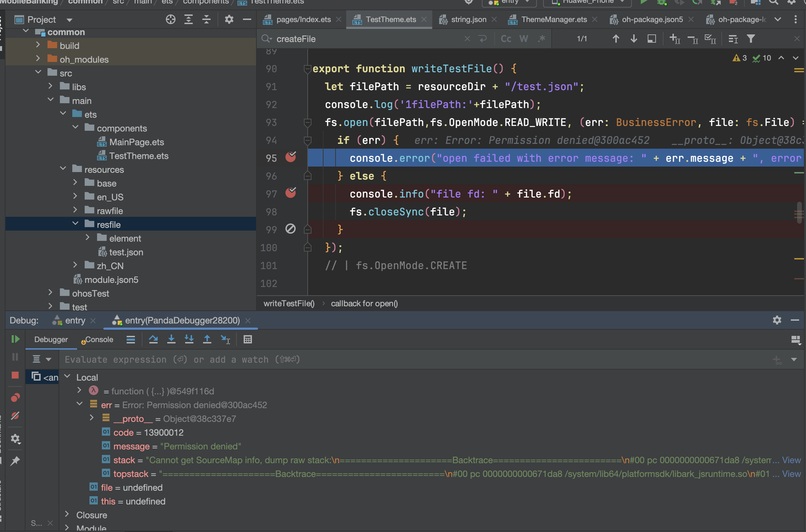Screen dimensions: 806x532
Task: Click Step Out debugger icon
Action: coord(207,340)
